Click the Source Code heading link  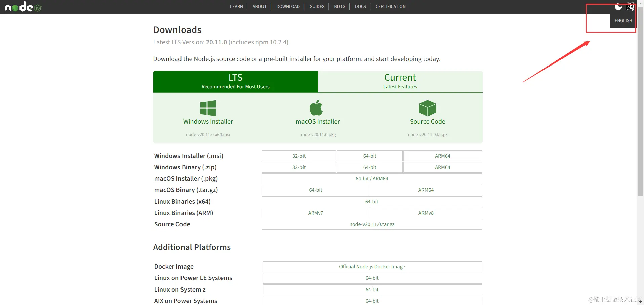pyautogui.click(x=428, y=122)
